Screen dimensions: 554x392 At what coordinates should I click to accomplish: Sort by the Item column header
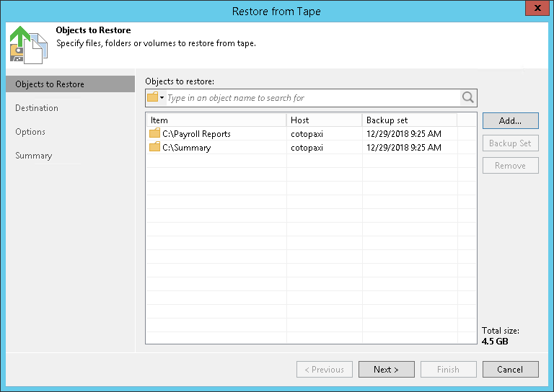pyautogui.click(x=216, y=120)
